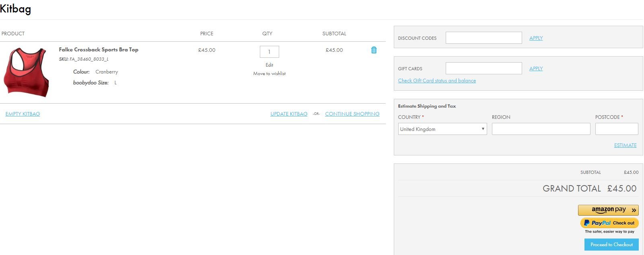644x255 pixels.
Task: Select the Cranberry colour value
Action: click(107, 72)
